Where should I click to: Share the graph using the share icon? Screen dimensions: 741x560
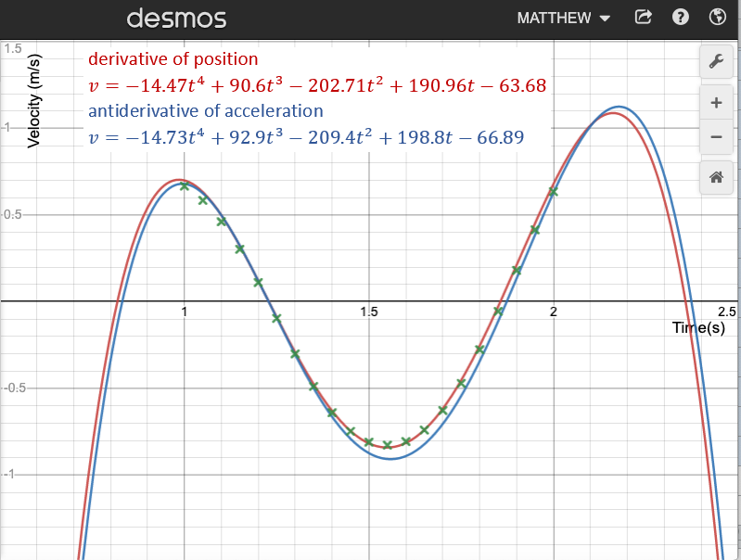[x=644, y=18]
